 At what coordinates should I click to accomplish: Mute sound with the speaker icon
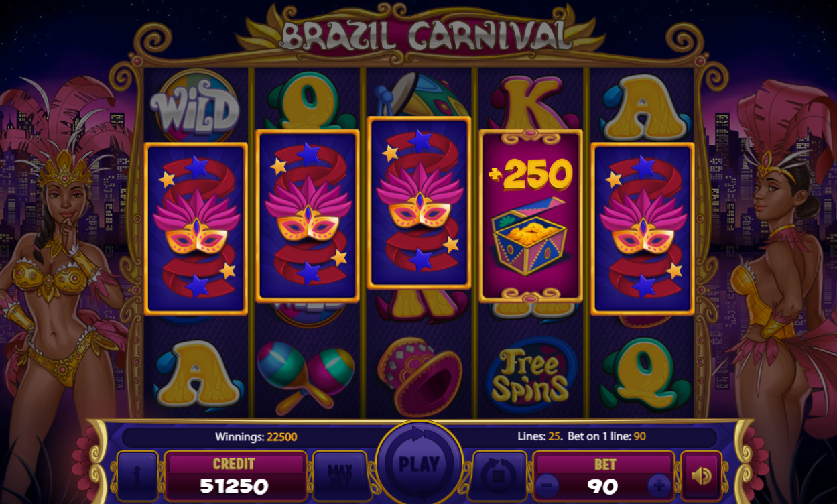[x=701, y=476]
